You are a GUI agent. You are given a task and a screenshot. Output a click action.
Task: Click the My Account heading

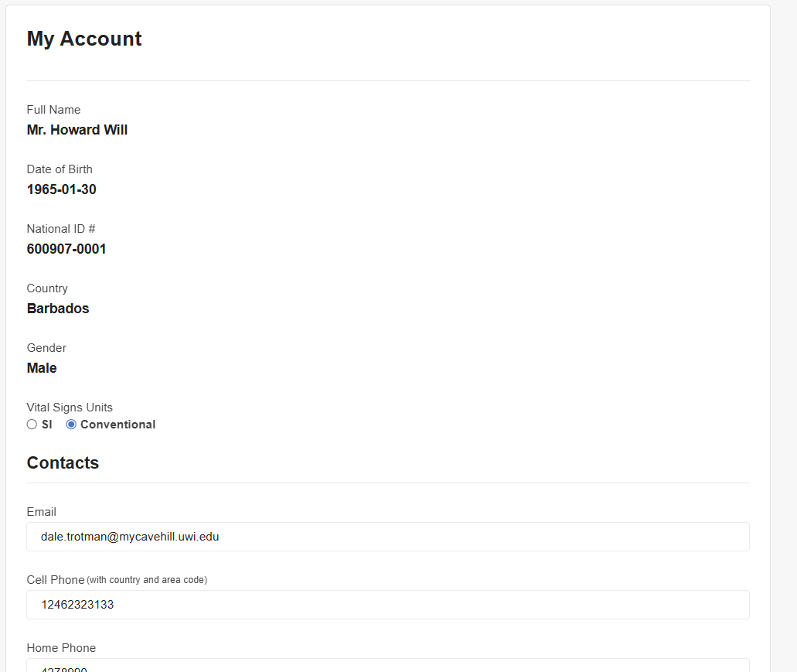(x=84, y=39)
